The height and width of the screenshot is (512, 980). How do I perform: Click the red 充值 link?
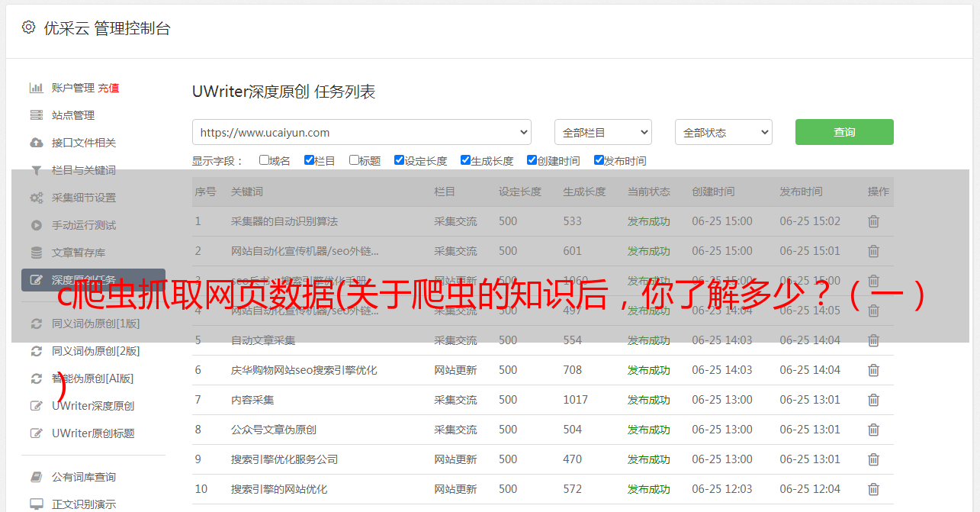tap(108, 88)
